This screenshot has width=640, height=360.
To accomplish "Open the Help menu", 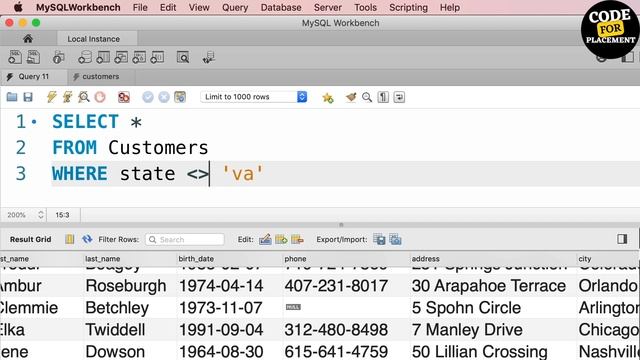I will pyautogui.click(x=450, y=7).
